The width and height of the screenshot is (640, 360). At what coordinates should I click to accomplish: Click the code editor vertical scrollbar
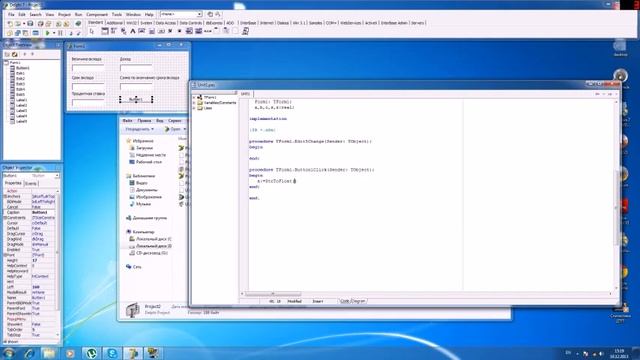click(x=616, y=196)
